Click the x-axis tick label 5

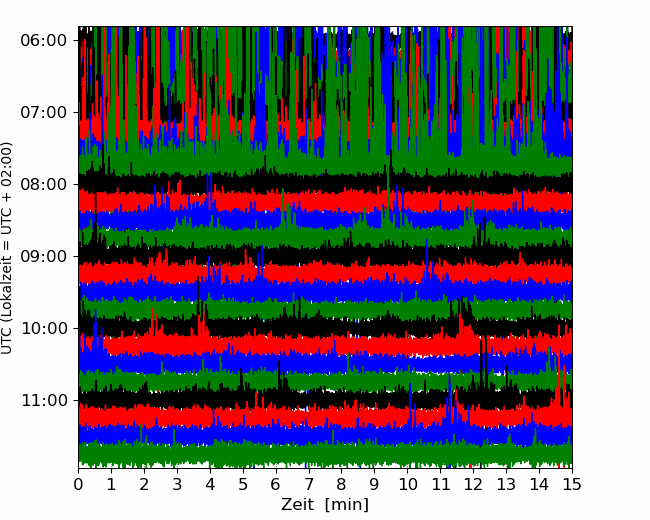click(x=243, y=484)
